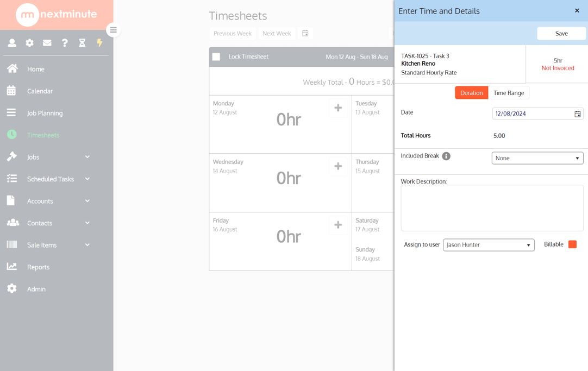Click the yellow lightning bolt icon
Image resolution: width=588 pixels, height=371 pixels.
coord(99,42)
